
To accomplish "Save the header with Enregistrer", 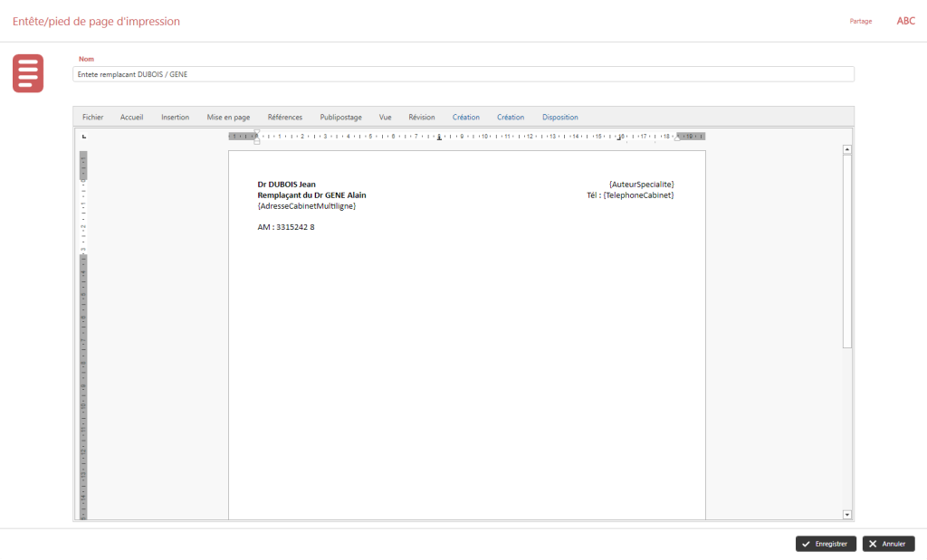I will (825, 544).
